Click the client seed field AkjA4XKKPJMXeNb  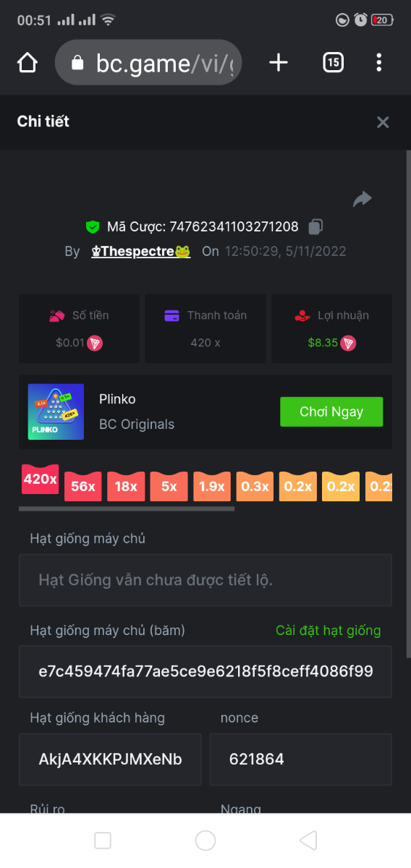(x=110, y=759)
